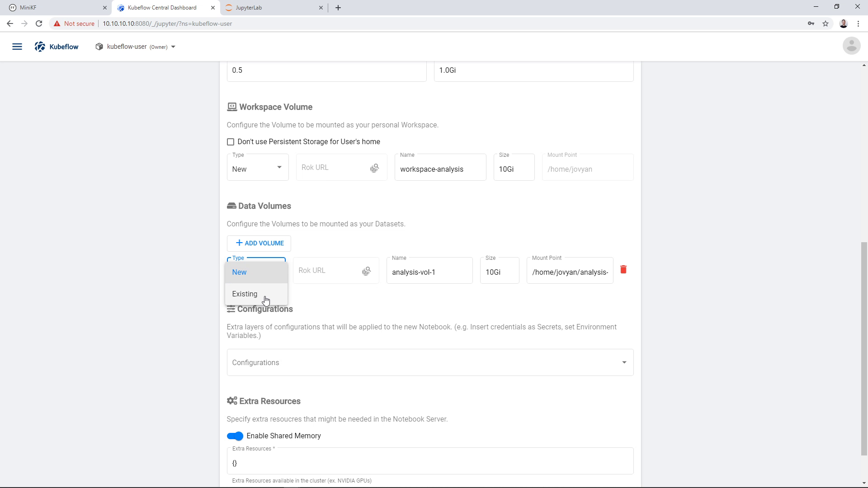The height and width of the screenshot is (488, 868).
Task: Edit the Data Volume Size 10Gi field
Action: 500,271
